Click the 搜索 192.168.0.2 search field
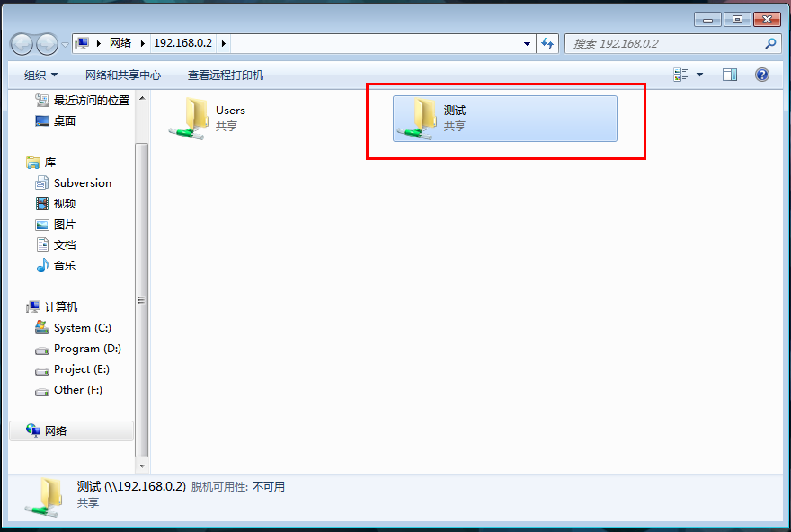791x532 pixels. click(666, 44)
